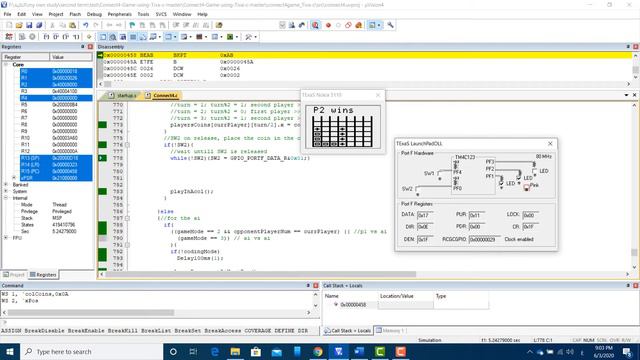Screen dimensions: 640x360
Task: Switch to the Project tab in left panel
Action: click(14, 275)
